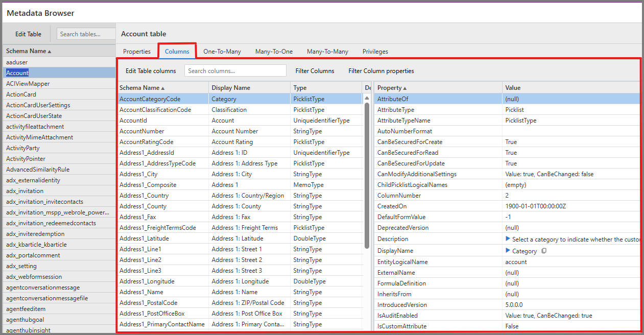Open Filter Columns

tap(315, 70)
